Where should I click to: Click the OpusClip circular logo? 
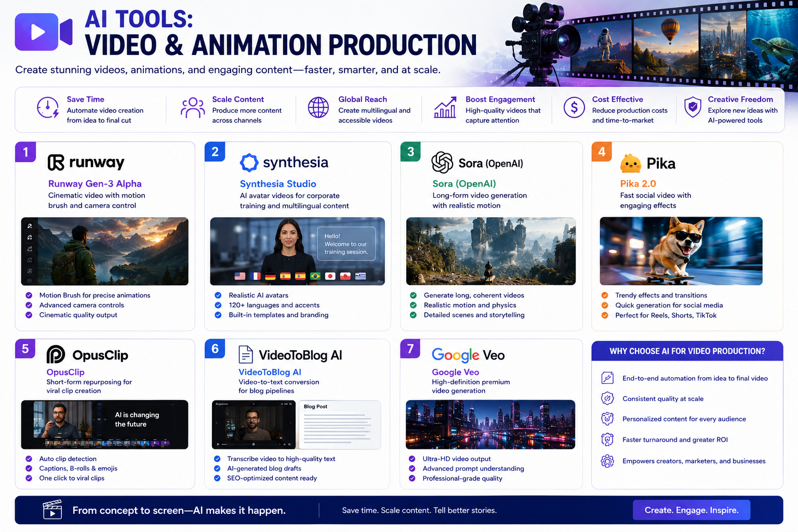(x=56, y=354)
